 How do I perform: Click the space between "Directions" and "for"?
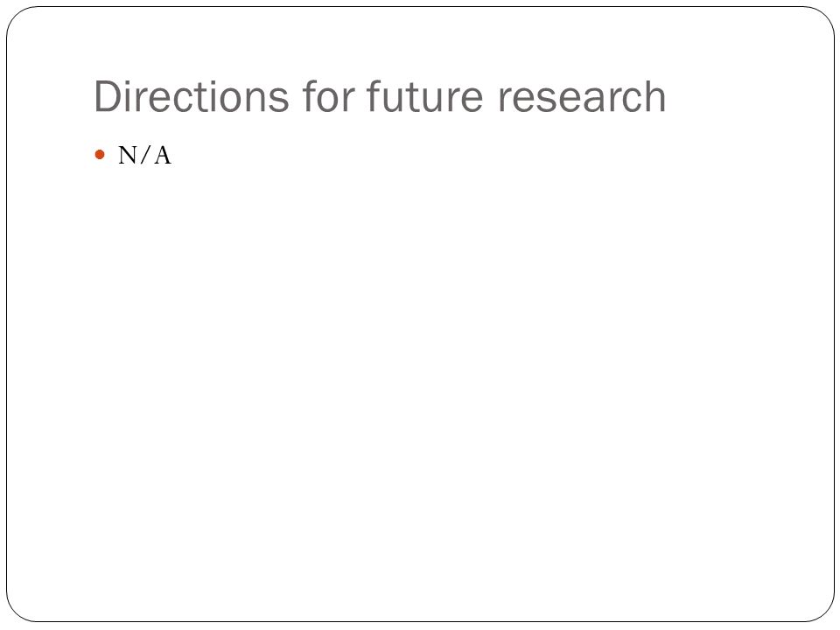point(297,97)
